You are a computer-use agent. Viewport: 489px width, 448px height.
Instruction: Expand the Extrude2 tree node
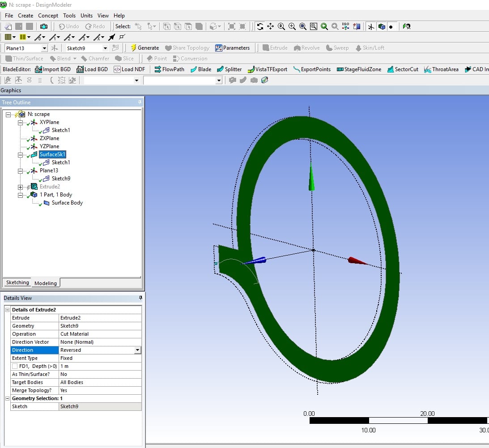click(20, 187)
